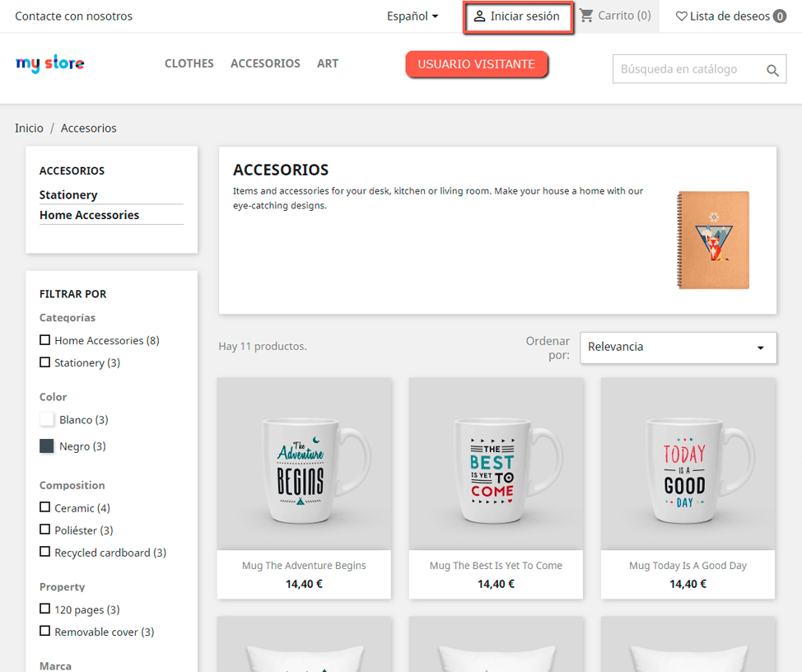The height and width of the screenshot is (672, 802).
Task: Tick the Recycled cardboard checkbox
Action: [45, 552]
